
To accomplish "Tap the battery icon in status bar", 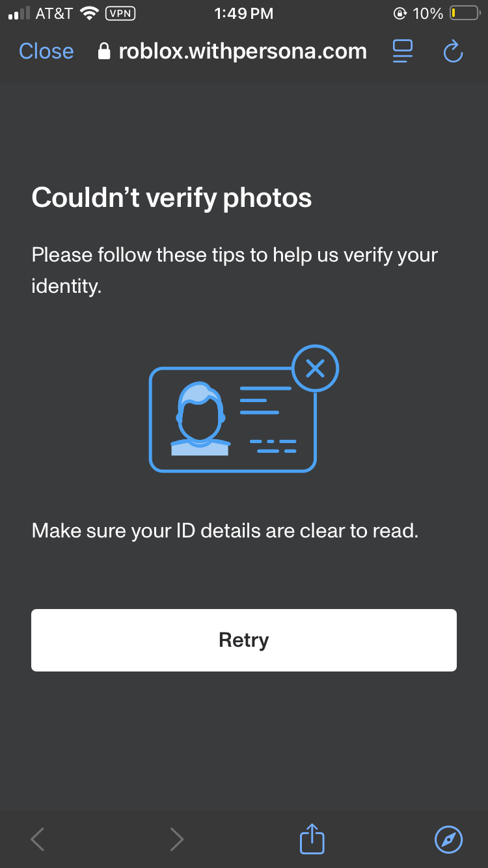I will point(465,13).
